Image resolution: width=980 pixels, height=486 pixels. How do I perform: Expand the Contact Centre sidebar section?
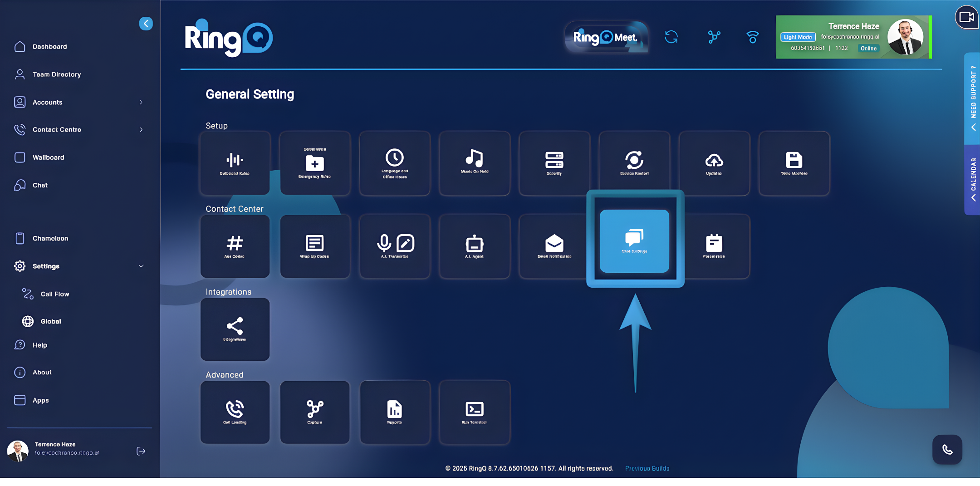142,129
